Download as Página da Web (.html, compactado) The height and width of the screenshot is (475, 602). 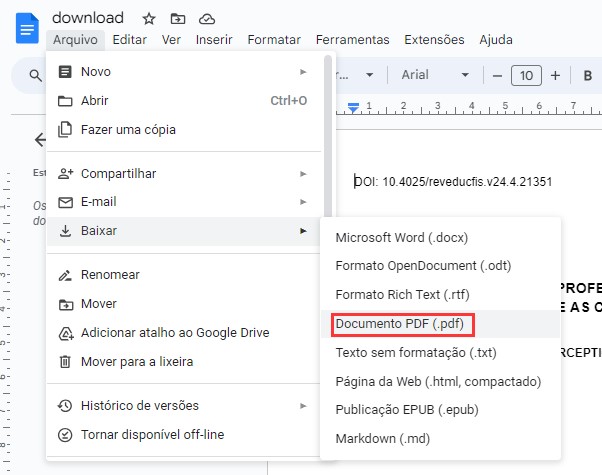tap(440, 382)
